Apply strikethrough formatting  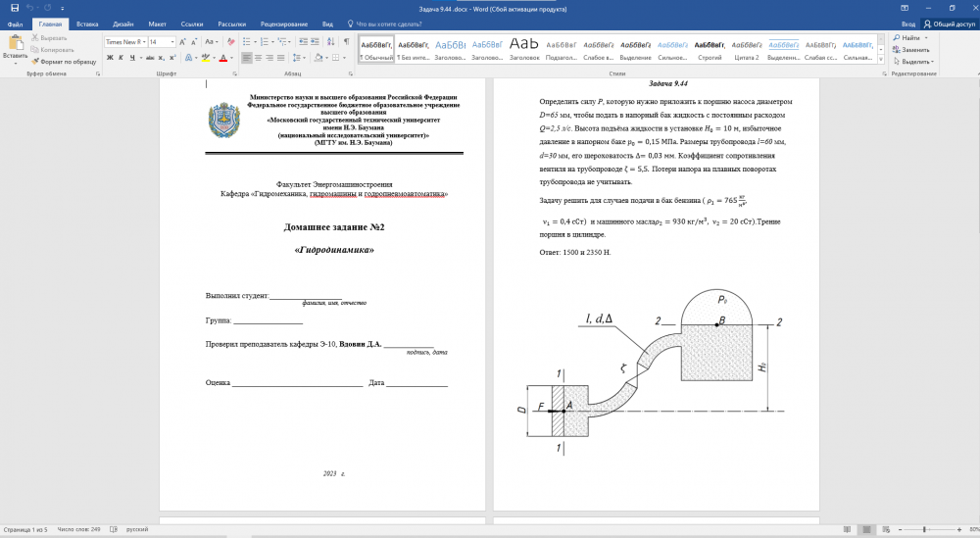[149, 58]
